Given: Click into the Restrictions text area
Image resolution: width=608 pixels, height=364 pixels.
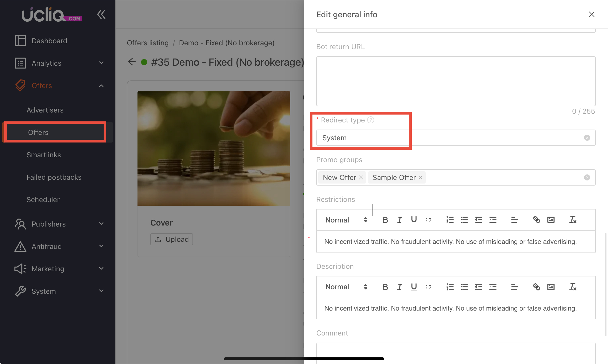Looking at the screenshot, I should 456,242.
